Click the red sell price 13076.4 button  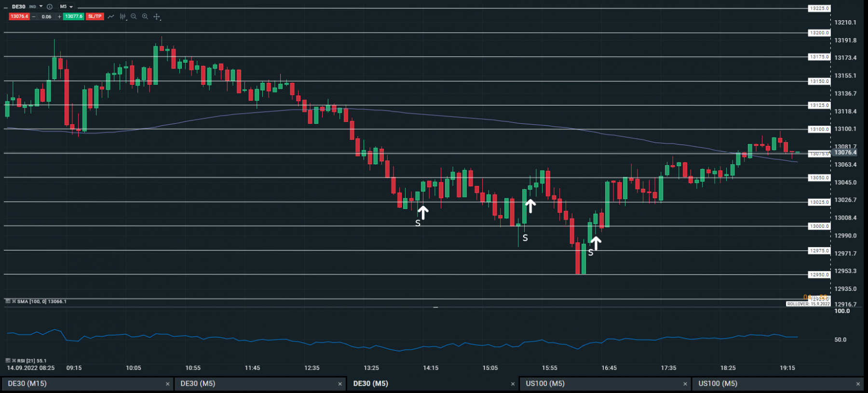(x=19, y=16)
